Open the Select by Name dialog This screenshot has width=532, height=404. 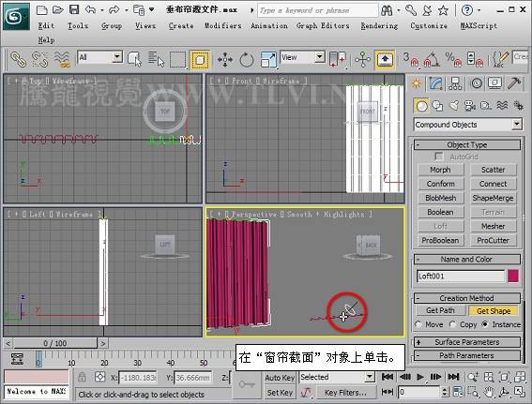[x=156, y=59]
